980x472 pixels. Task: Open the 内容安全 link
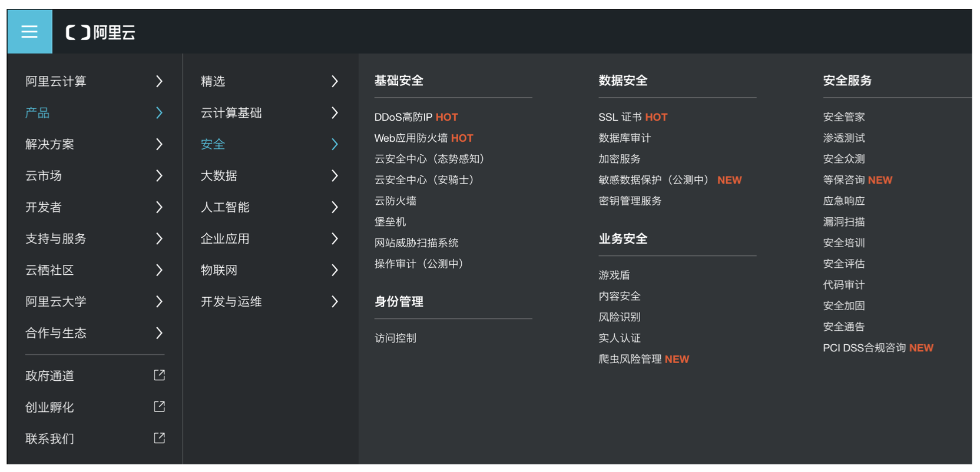click(619, 296)
